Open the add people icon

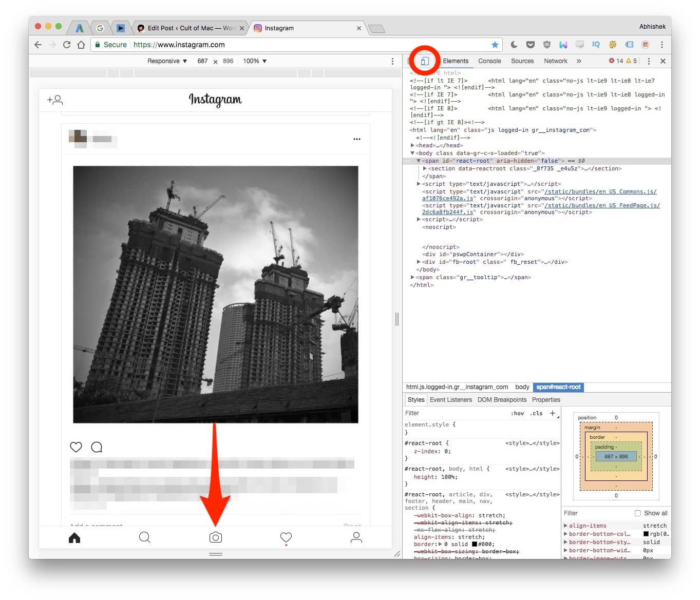[x=55, y=100]
